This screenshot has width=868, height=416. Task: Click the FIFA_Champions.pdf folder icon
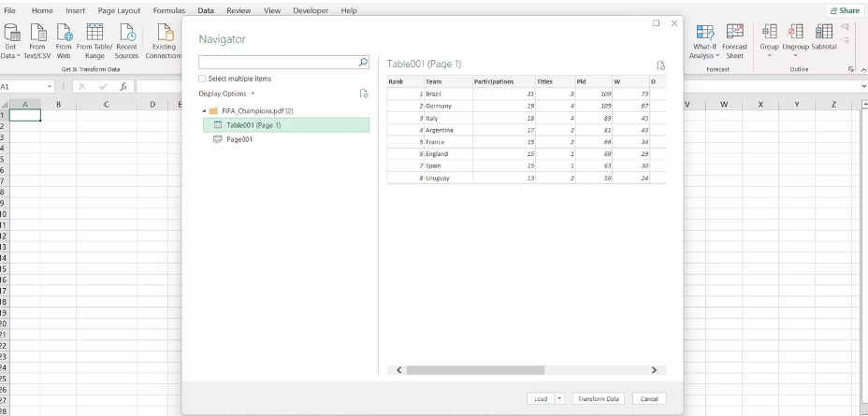(213, 110)
